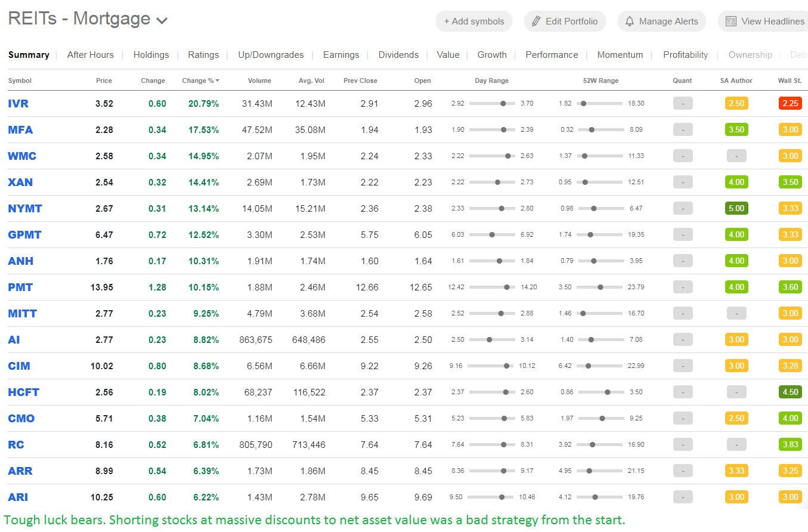Sort by the Avg. Vol column header

tap(312, 81)
